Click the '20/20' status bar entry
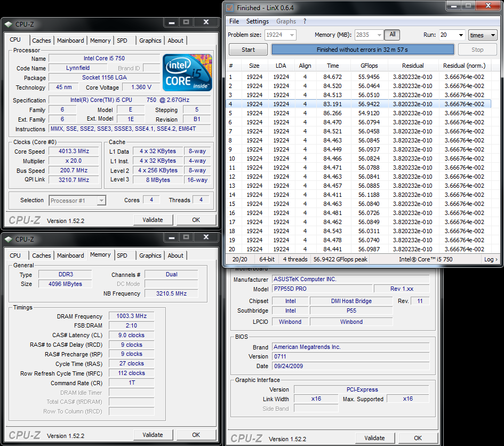This screenshot has height=446, width=504. coord(240,259)
